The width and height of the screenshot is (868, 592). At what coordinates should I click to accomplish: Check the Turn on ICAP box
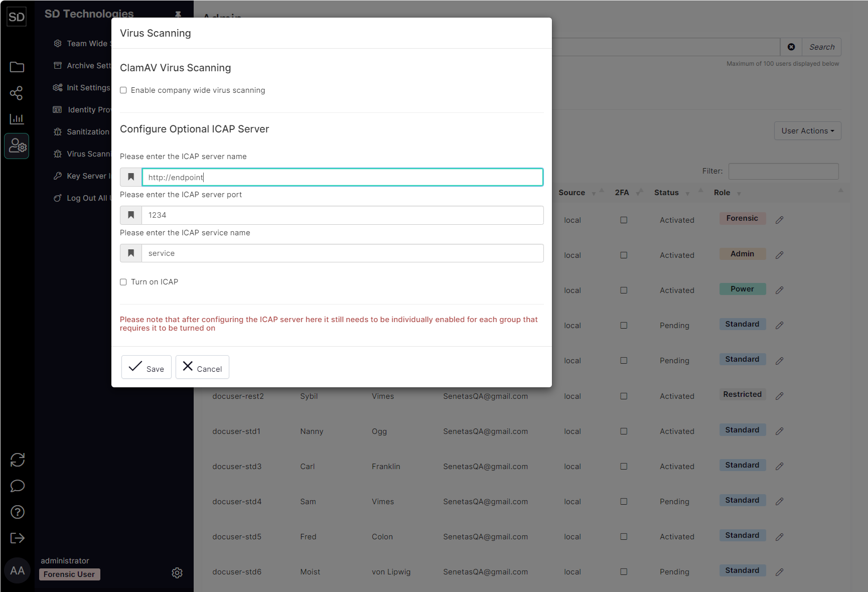[123, 282]
